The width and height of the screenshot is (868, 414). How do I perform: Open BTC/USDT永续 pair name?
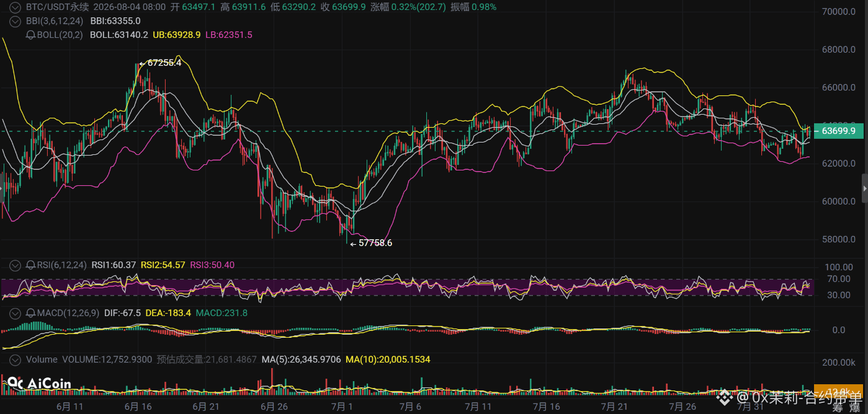click(x=57, y=7)
